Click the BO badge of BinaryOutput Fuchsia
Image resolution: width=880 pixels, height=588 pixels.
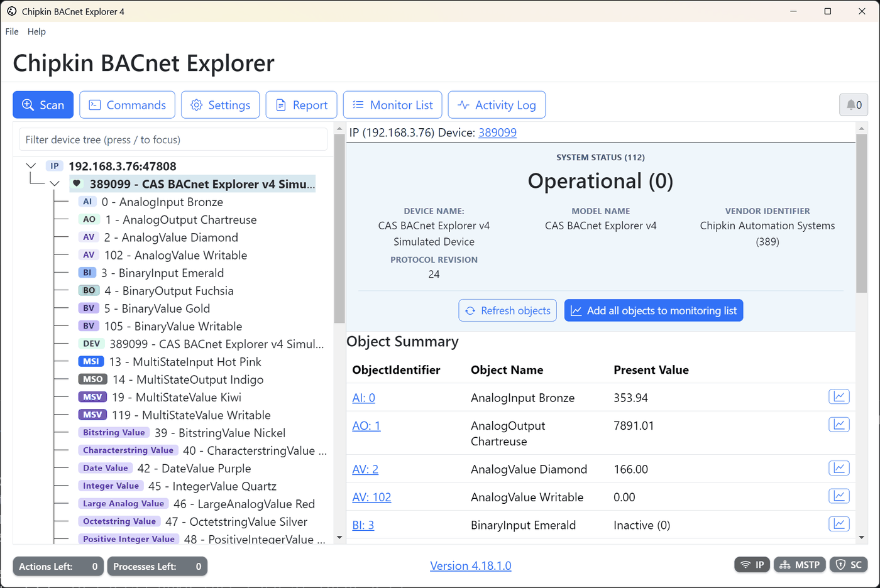point(89,290)
